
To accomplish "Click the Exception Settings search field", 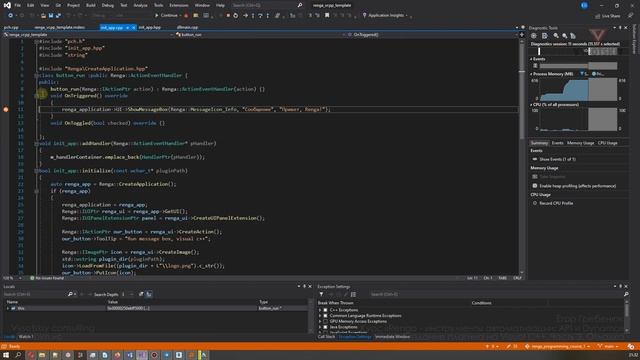I will pos(496,294).
